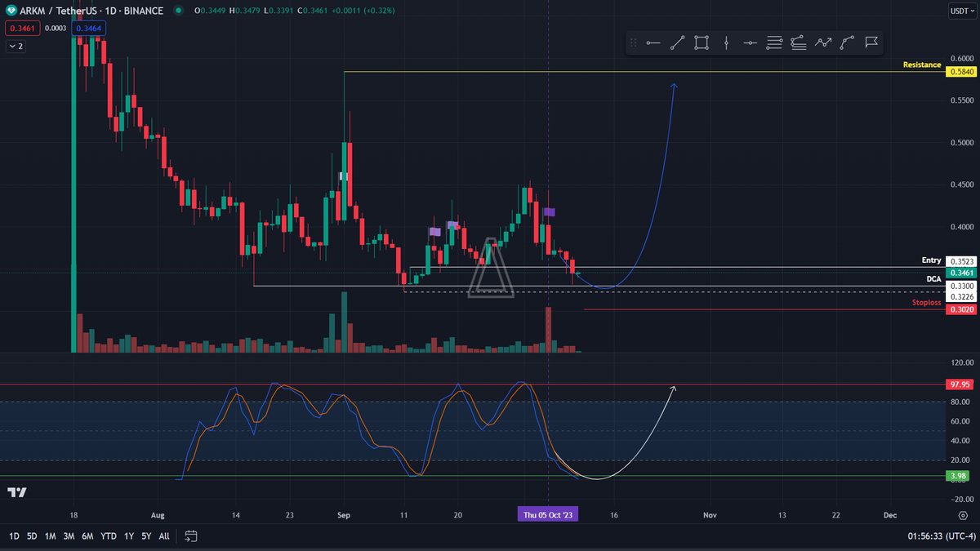Grab the drawing toolbar drag handle
Viewport: 980px width, 551px height.
click(633, 42)
